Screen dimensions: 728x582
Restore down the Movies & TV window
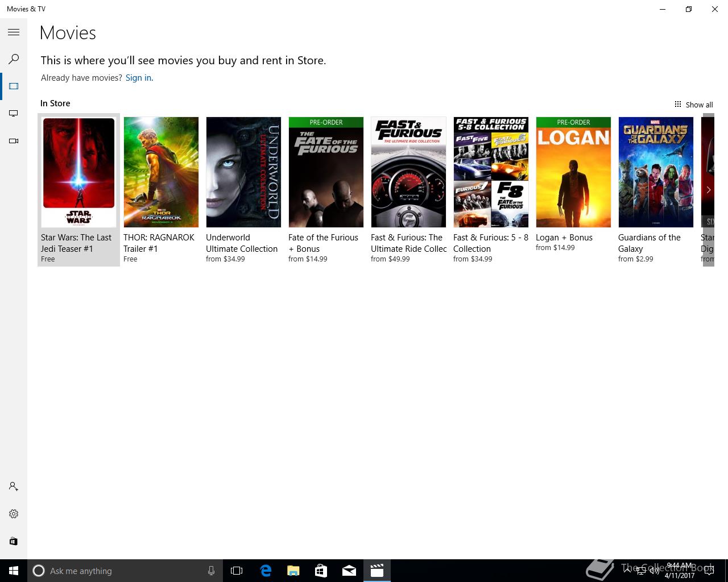click(689, 9)
